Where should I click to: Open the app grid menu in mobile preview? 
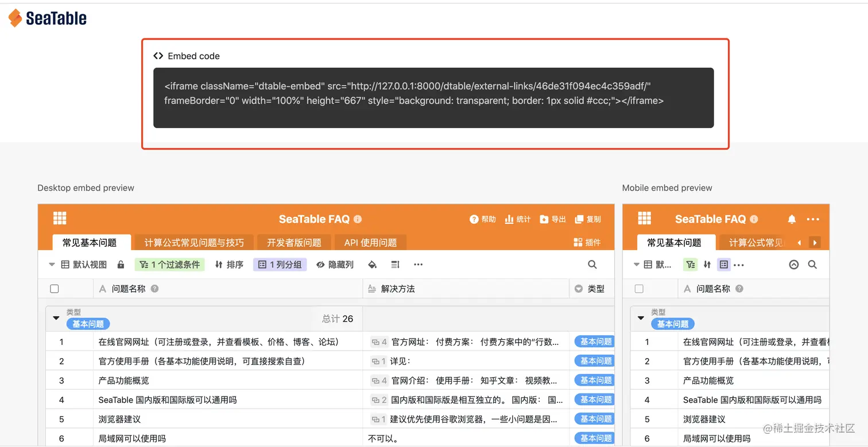click(x=645, y=219)
